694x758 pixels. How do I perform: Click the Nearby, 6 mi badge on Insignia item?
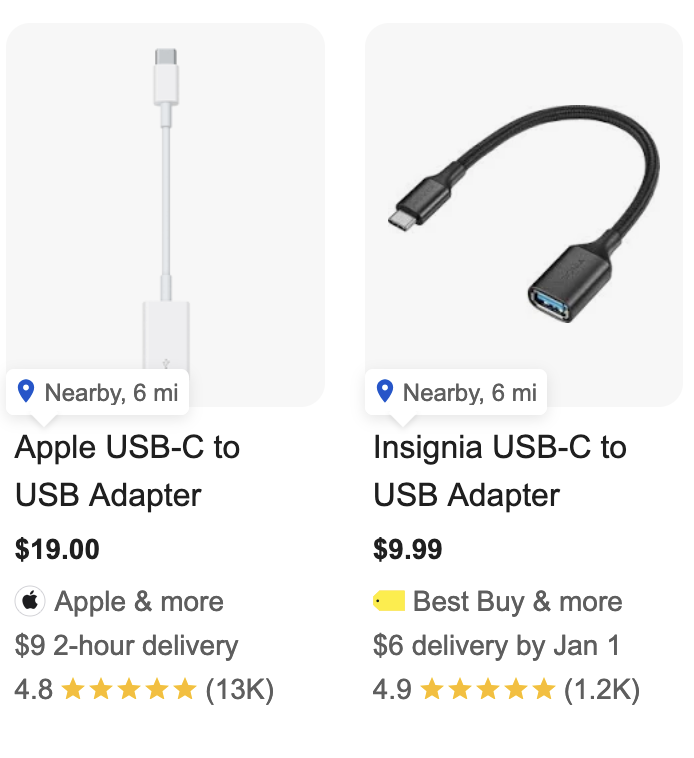tap(456, 392)
